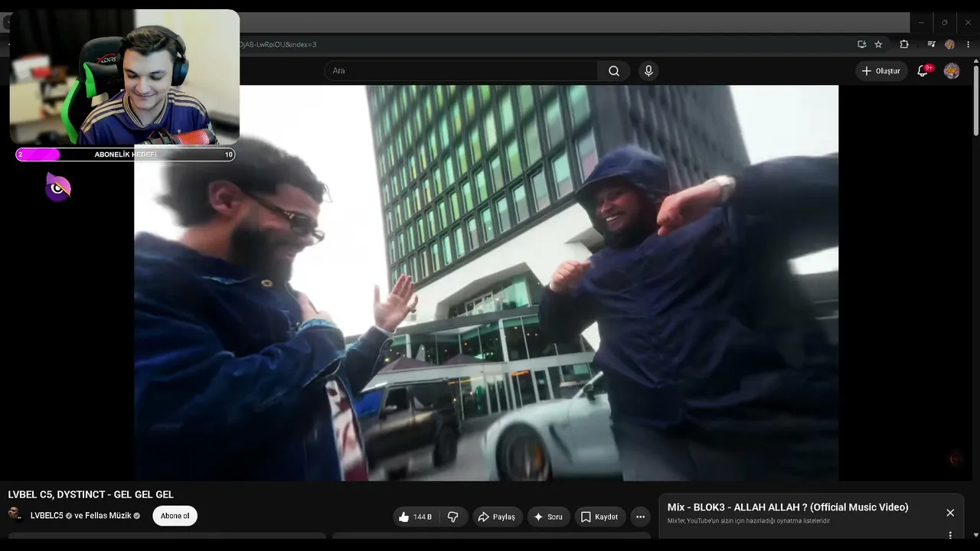This screenshot has width=980, height=551.
Task: Click the Oluştur create button
Action: pyautogui.click(x=881, y=71)
